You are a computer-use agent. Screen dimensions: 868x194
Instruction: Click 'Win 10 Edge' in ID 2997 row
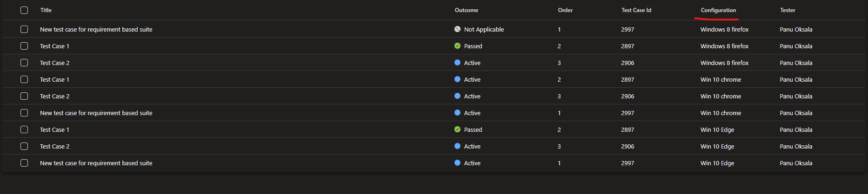click(x=717, y=163)
